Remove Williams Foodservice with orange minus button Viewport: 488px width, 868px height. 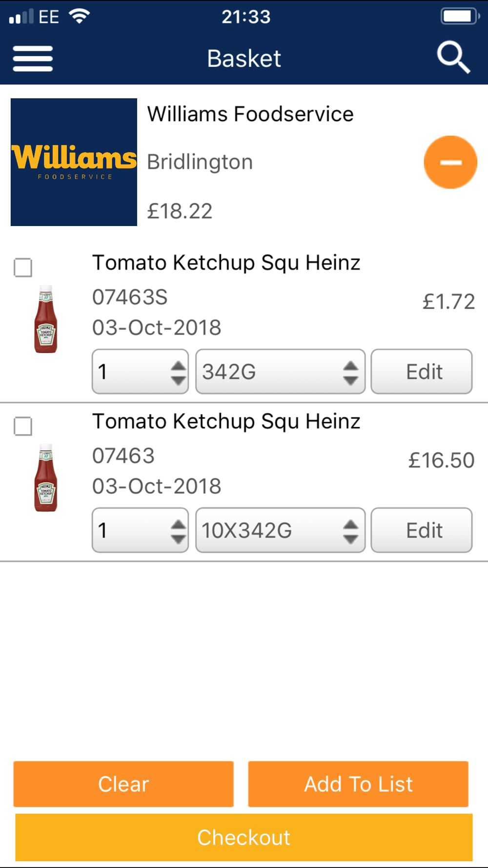click(x=450, y=162)
